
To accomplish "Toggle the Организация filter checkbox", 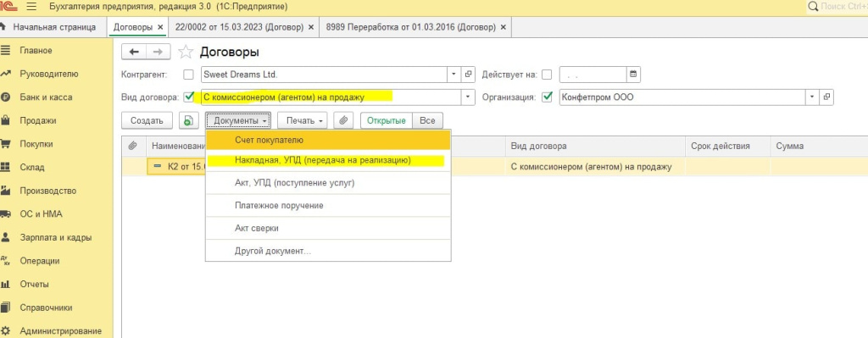I will (547, 97).
